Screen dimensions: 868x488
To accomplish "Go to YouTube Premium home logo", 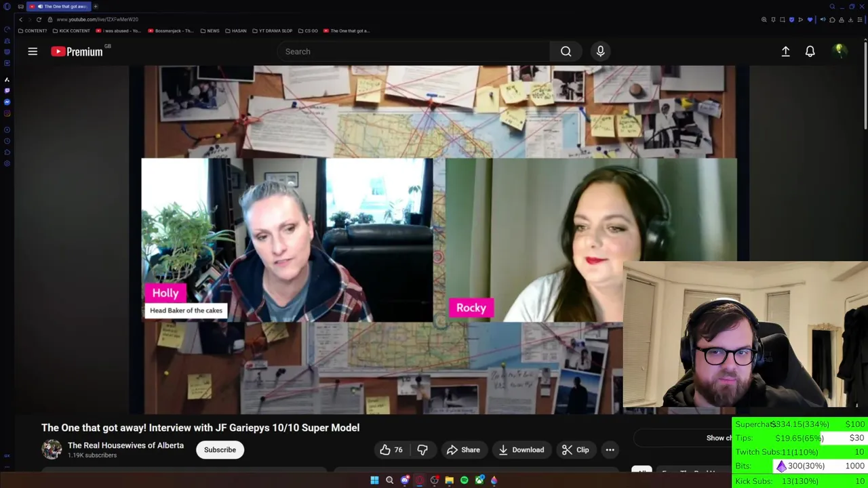I will [77, 52].
